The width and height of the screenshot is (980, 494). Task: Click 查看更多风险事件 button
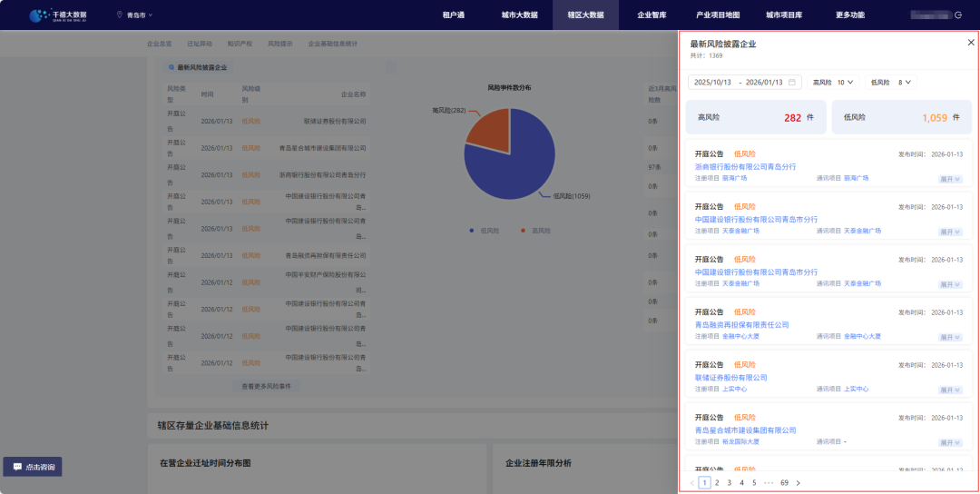tap(266, 387)
